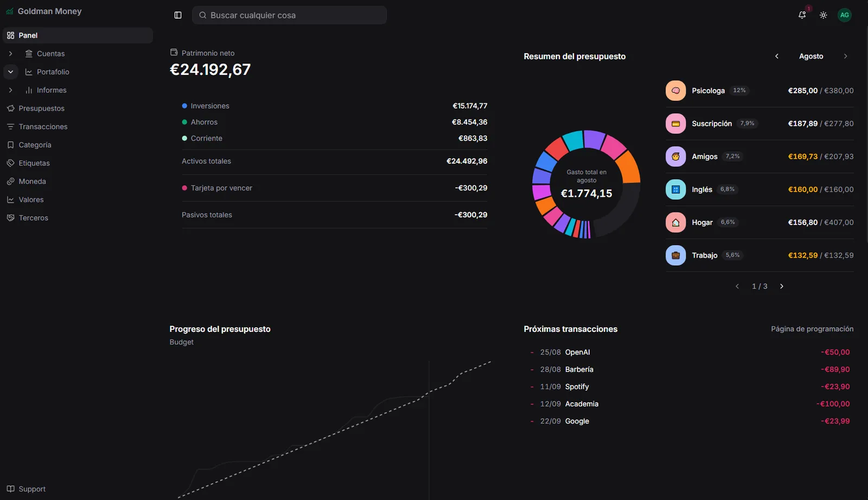Expand the Cuentas tree chevron
Image resolution: width=868 pixels, height=500 pixels.
[x=10, y=54]
